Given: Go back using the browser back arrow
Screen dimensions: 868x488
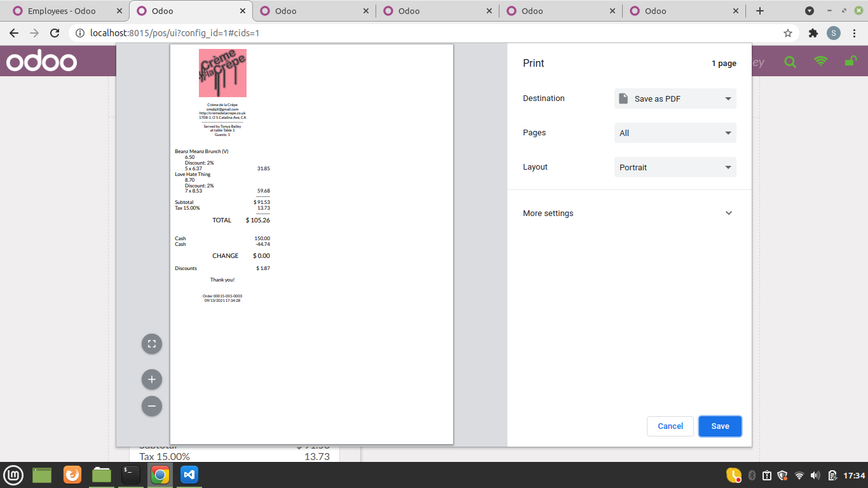Looking at the screenshot, I should click(x=13, y=32).
